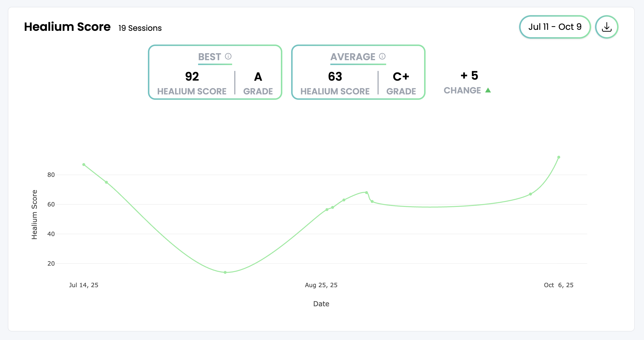Click the green change arrow indicator

point(488,90)
